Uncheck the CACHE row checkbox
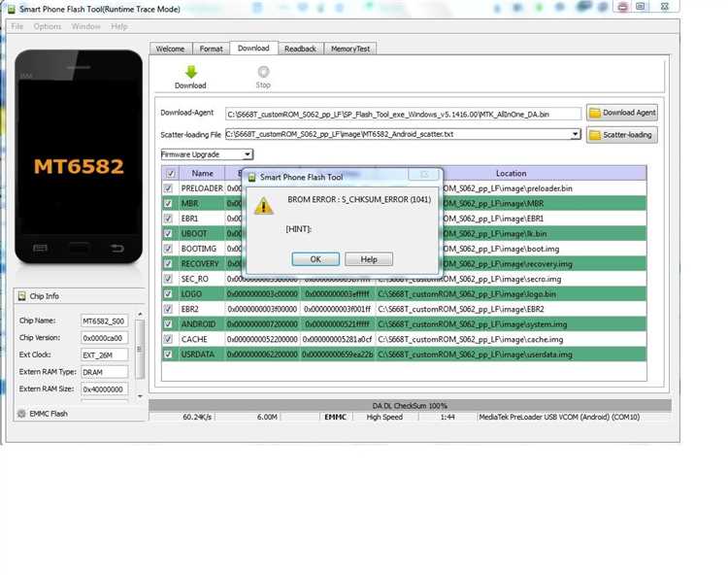Viewport: 728px width, 575px height. (x=168, y=339)
